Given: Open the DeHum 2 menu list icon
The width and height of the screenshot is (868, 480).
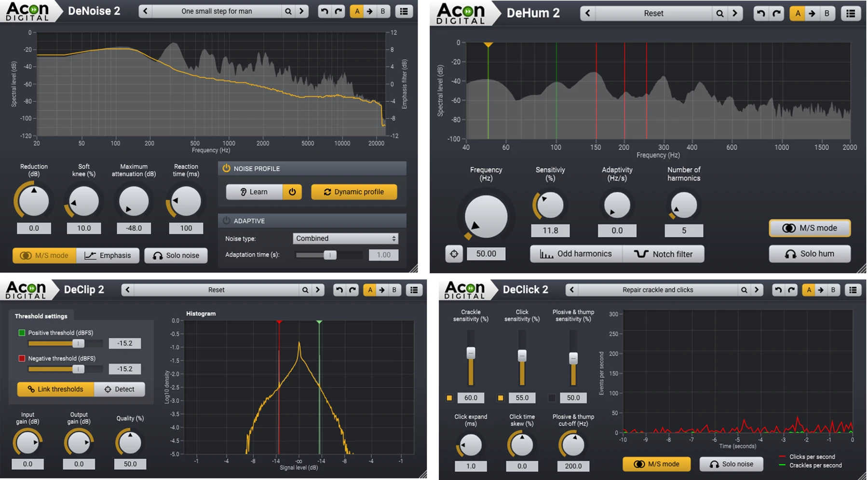Looking at the screenshot, I should 851,14.
